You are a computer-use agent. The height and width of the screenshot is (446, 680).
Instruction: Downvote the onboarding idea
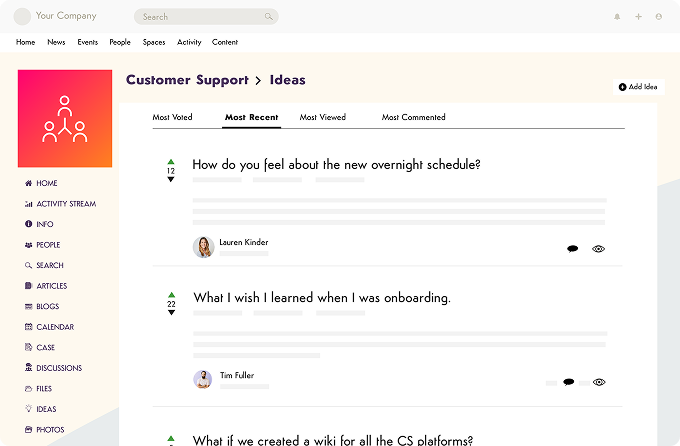pos(171,313)
